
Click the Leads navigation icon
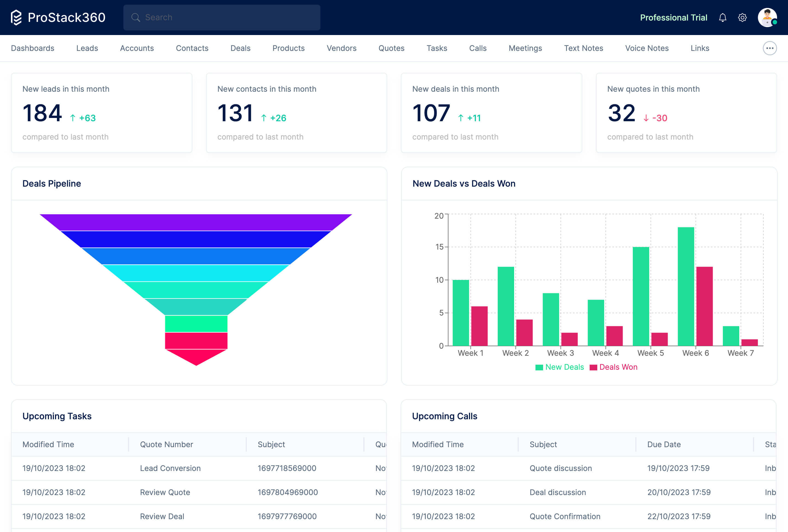(x=87, y=48)
